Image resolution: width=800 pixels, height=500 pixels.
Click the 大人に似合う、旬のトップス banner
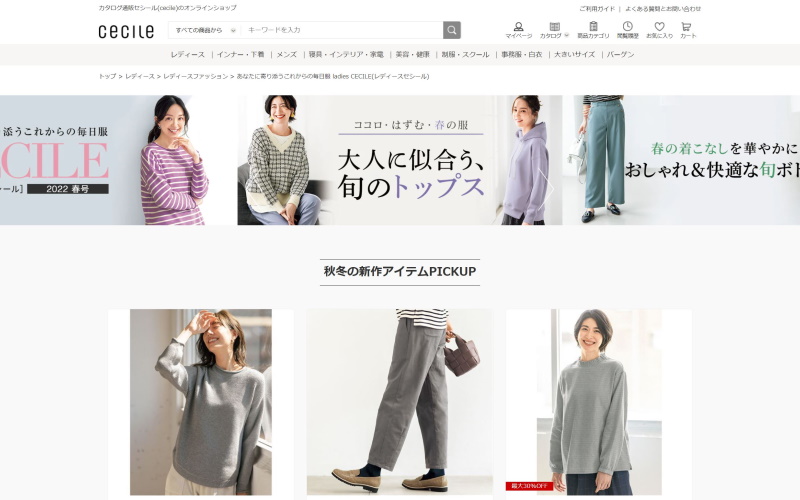click(399, 160)
